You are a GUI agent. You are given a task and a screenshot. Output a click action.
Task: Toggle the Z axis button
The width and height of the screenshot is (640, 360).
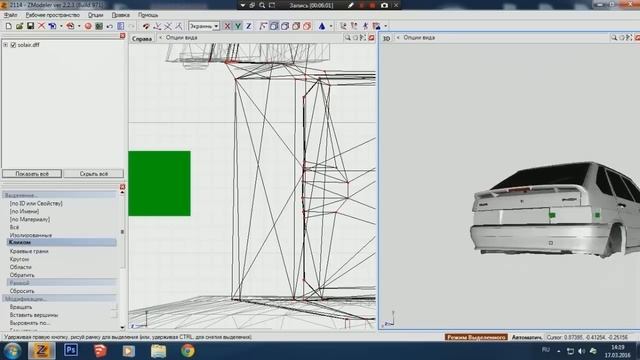pyautogui.click(x=248, y=26)
